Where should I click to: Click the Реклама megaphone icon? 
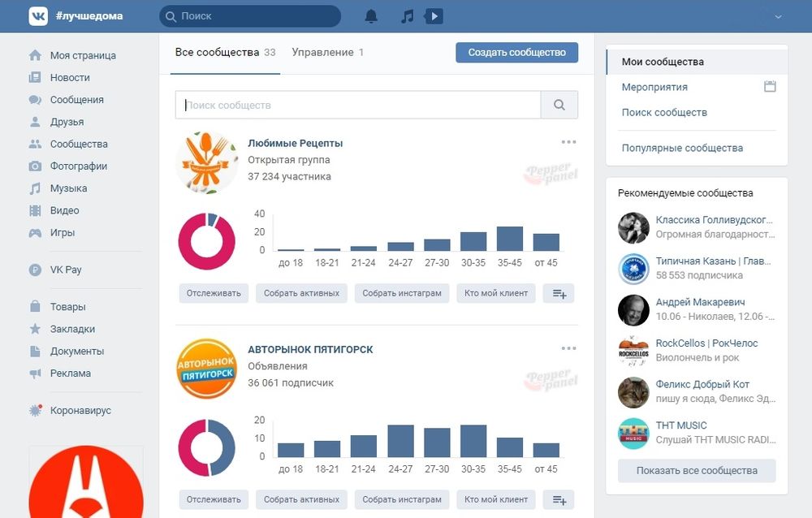[x=35, y=373]
